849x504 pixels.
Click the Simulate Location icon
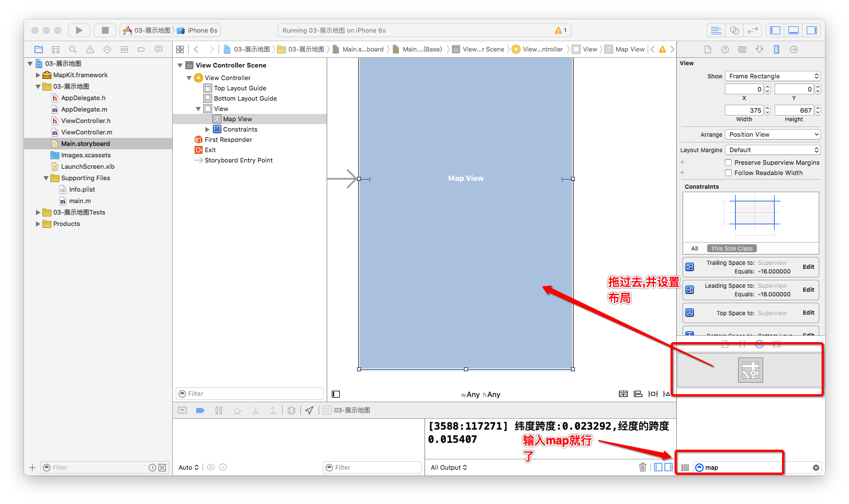click(x=310, y=410)
